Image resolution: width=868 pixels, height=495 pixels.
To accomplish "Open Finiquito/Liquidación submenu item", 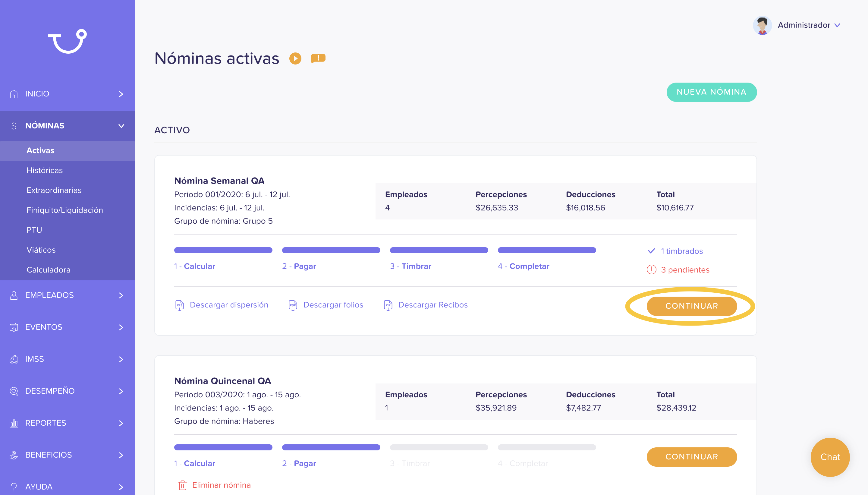I will click(64, 210).
